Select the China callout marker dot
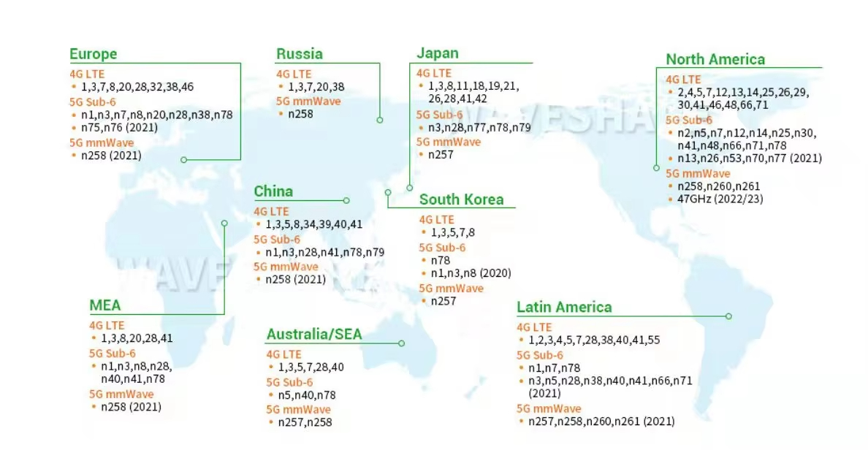Image resolution: width=868 pixels, height=450 pixels. point(346,200)
